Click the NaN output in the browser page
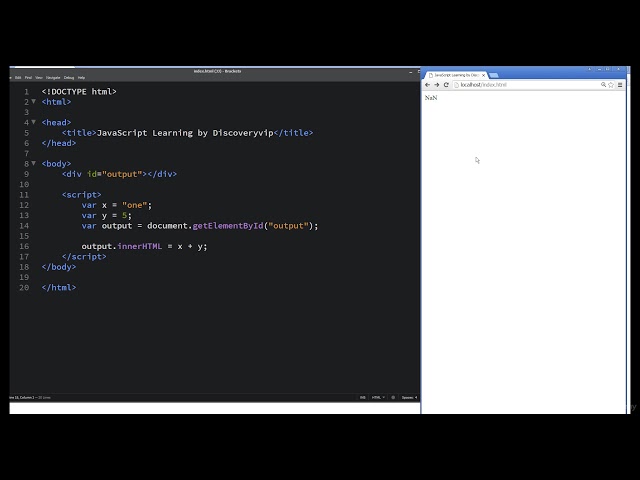The image size is (640, 480). point(431,98)
